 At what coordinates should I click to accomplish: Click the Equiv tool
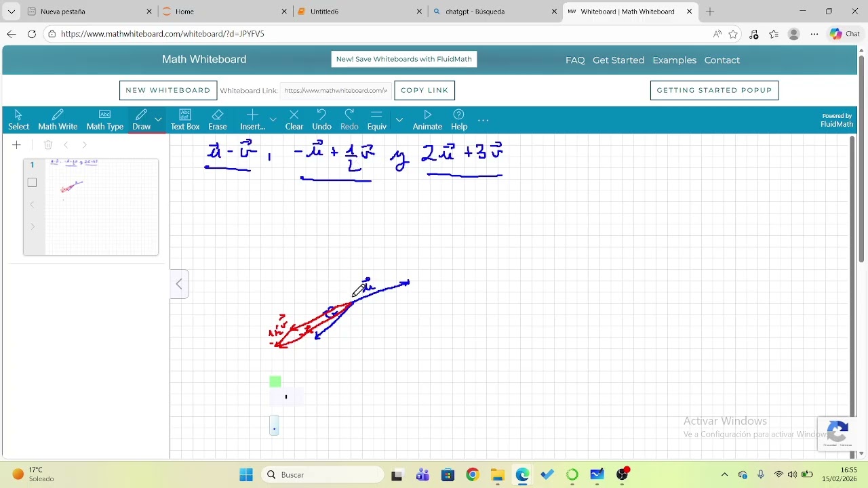(x=377, y=120)
